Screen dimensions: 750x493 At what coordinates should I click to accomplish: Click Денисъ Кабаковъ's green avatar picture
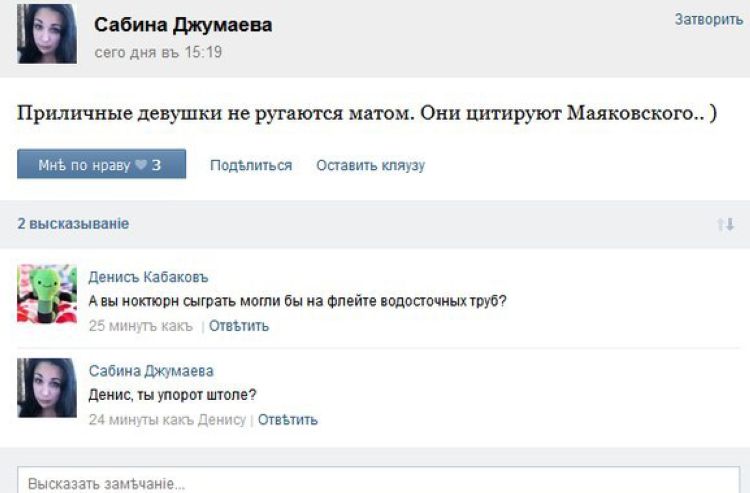coord(47,294)
